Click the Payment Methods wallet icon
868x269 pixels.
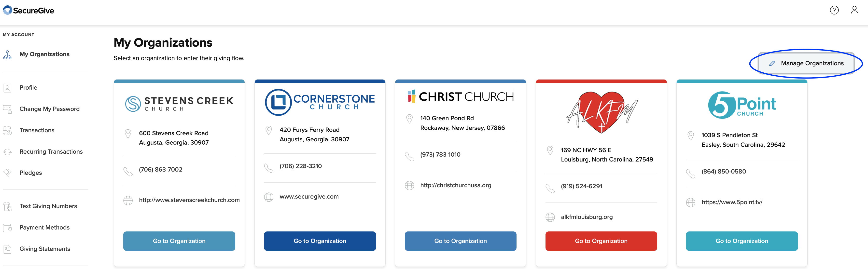click(7, 228)
